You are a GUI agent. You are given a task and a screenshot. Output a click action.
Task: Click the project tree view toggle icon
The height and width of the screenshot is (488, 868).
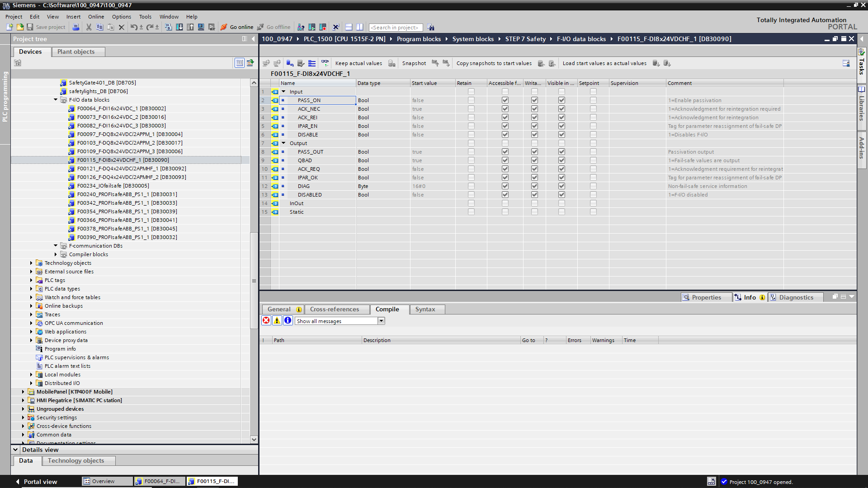tap(240, 63)
